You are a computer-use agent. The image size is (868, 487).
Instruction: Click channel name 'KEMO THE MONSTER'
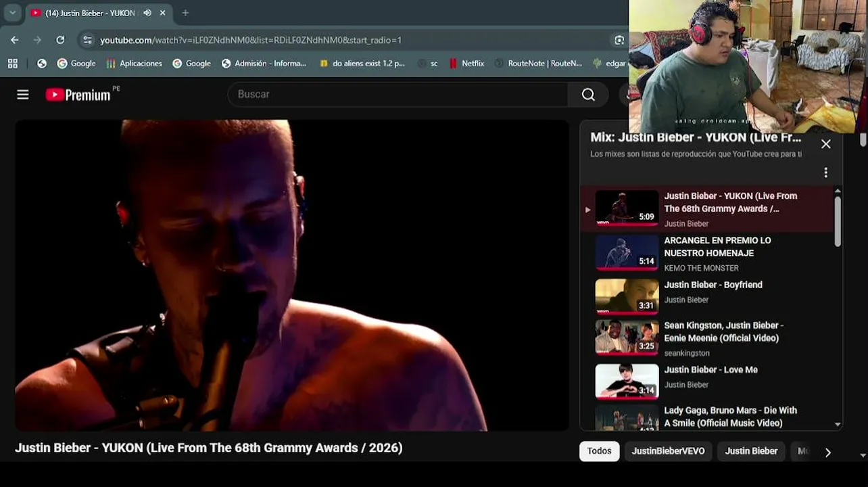point(701,269)
